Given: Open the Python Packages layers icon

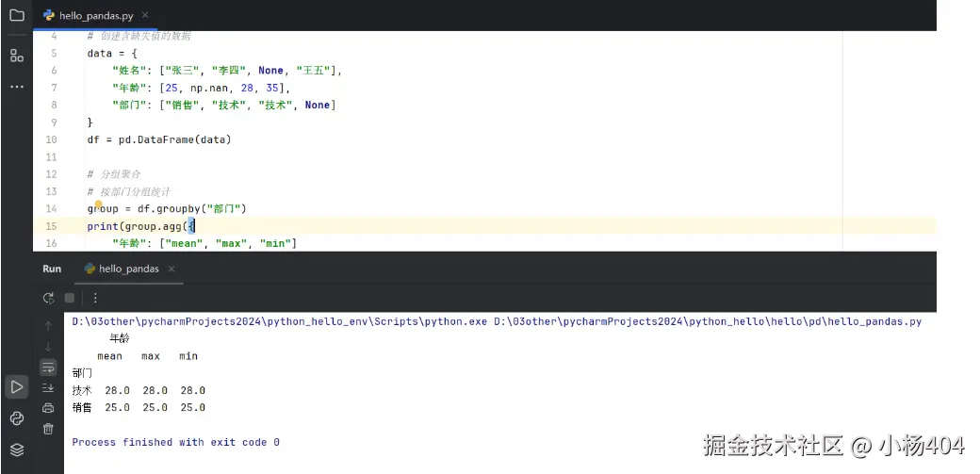Looking at the screenshot, I should click(x=16, y=449).
